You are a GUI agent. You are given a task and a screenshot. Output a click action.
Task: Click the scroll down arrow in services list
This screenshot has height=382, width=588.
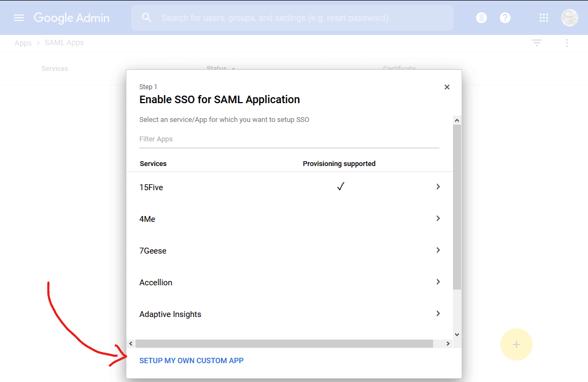coord(457,334)
